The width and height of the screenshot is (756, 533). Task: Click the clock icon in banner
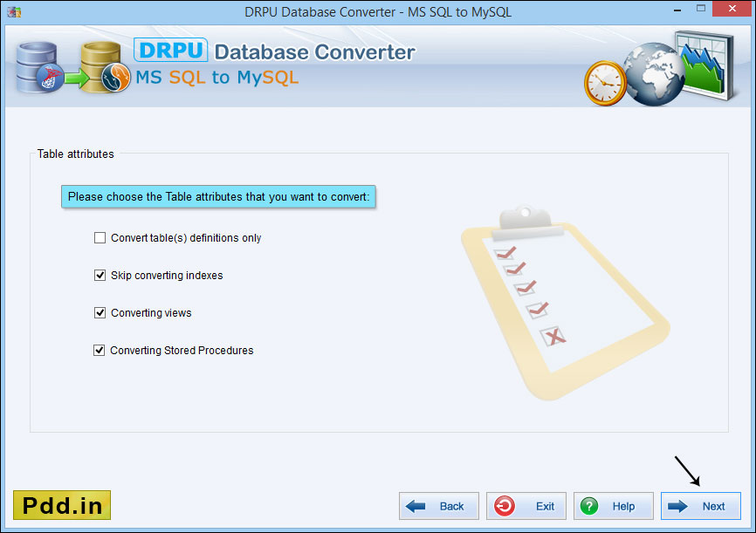coord(605,83)
